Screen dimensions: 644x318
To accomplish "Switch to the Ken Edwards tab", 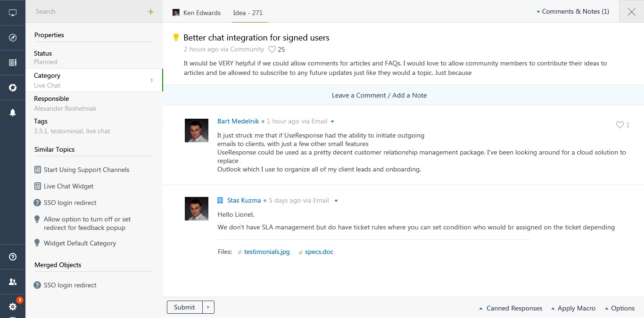I will point(197,13).
